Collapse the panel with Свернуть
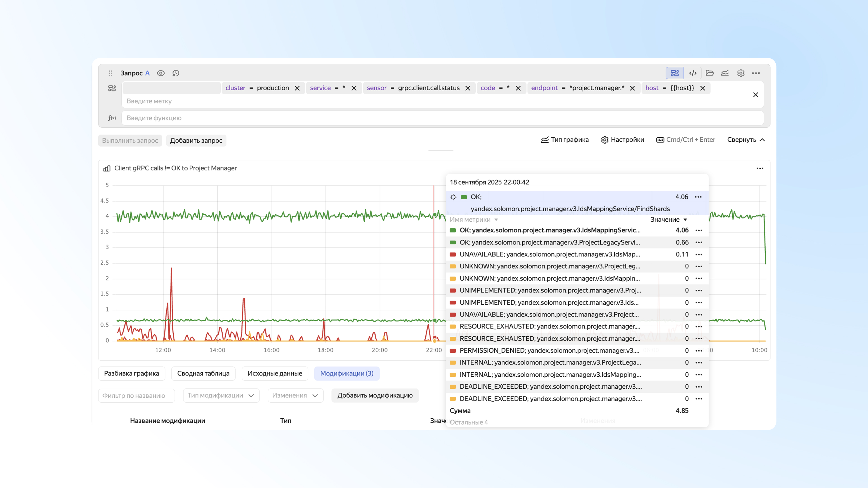The height and width of the screenshot is (488, 868). point(746,140)
